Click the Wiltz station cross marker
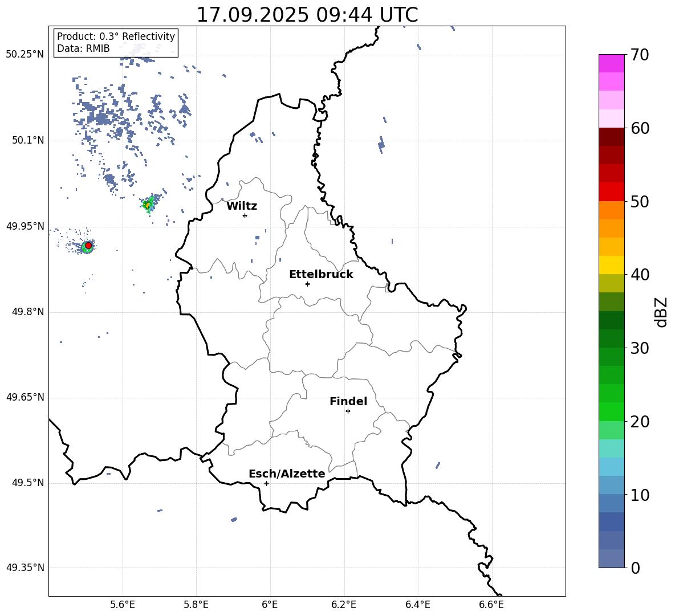Screen dimensions: 675x616 click(x=245, y=215)
